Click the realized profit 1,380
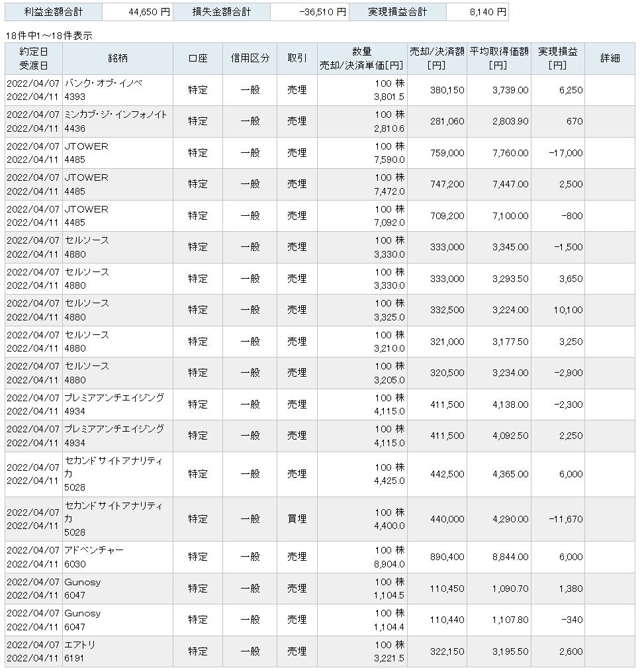Image resolution: width=640 pixels, height=672 pixels. (571, 589)
